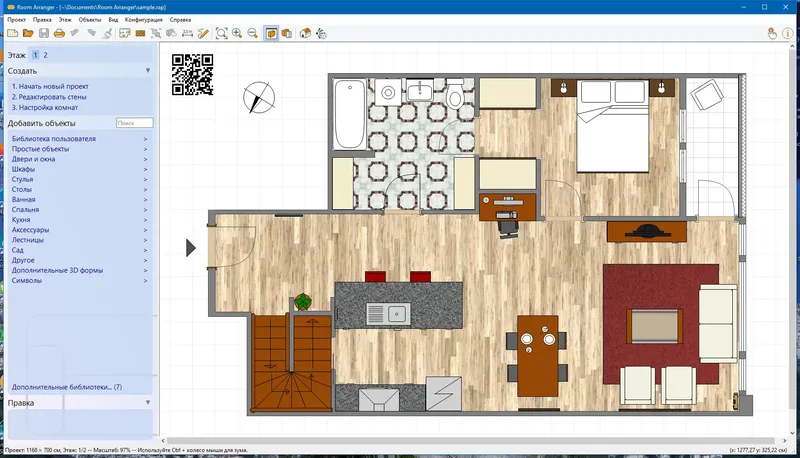Viewport: 800px width, 458px height.
Task: Collapse the Правка panel arrow
Action: [148, 402]
